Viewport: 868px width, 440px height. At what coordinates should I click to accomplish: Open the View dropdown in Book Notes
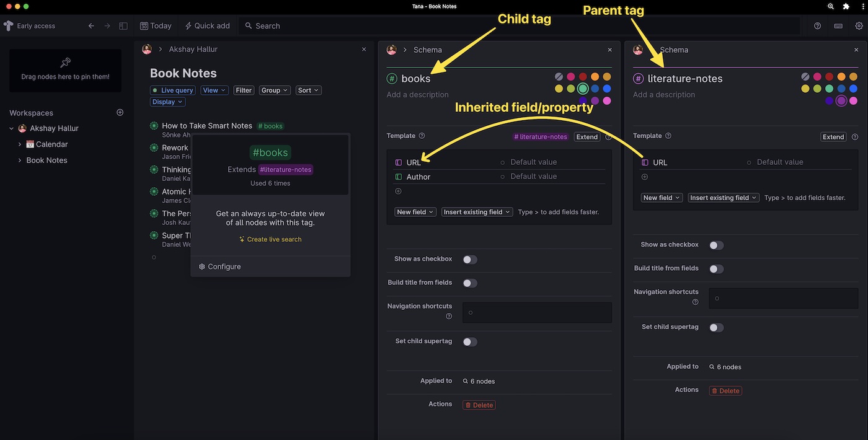tap(214, 90)
